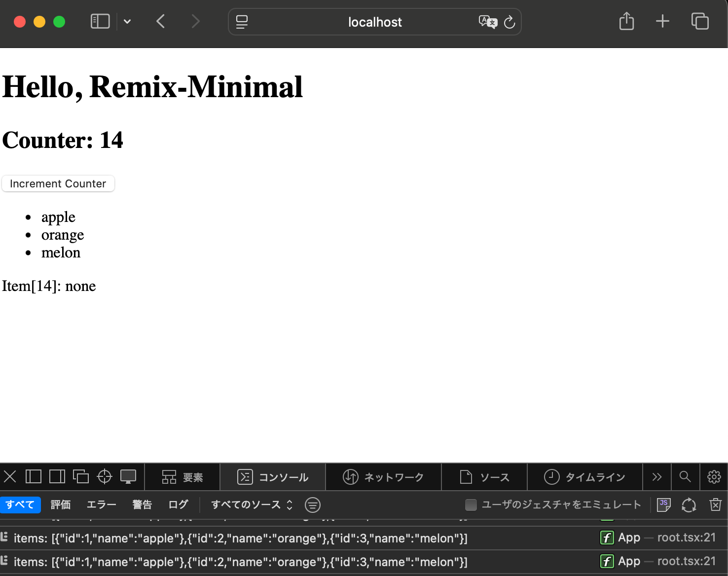Click the console filter options icon
This screenshot has height=576, width=728.
point(313,504)
